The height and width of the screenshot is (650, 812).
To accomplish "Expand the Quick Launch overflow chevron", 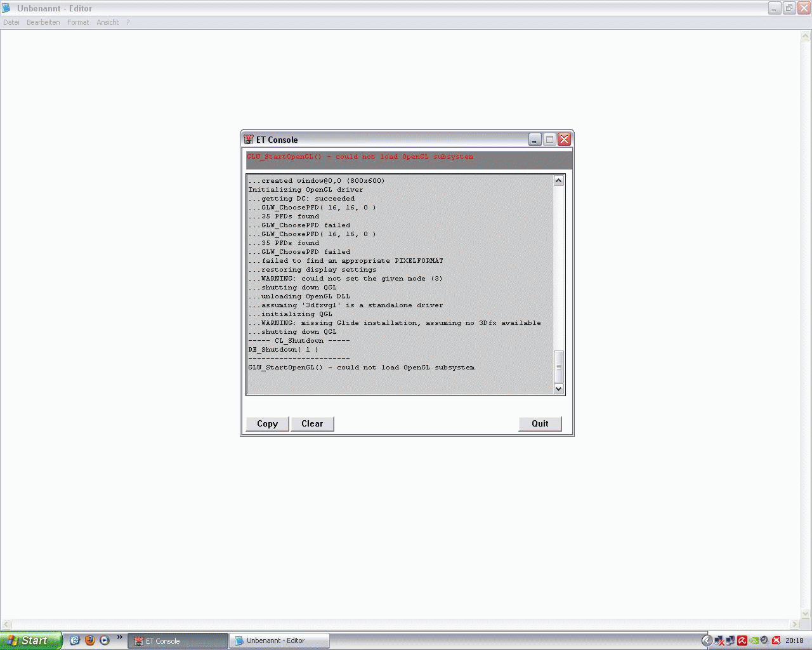I will click(x=119, y=637).
